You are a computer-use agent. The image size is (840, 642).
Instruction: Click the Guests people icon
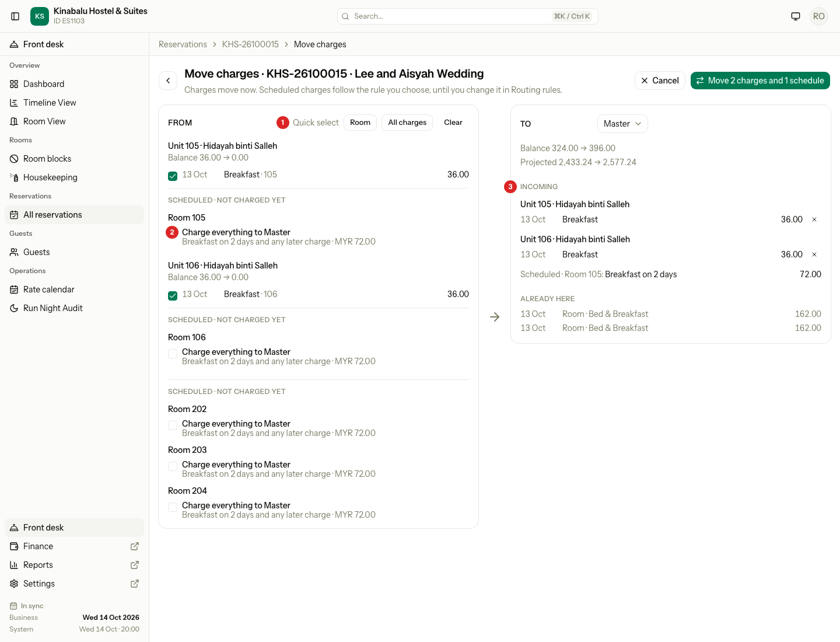(14, 252)
